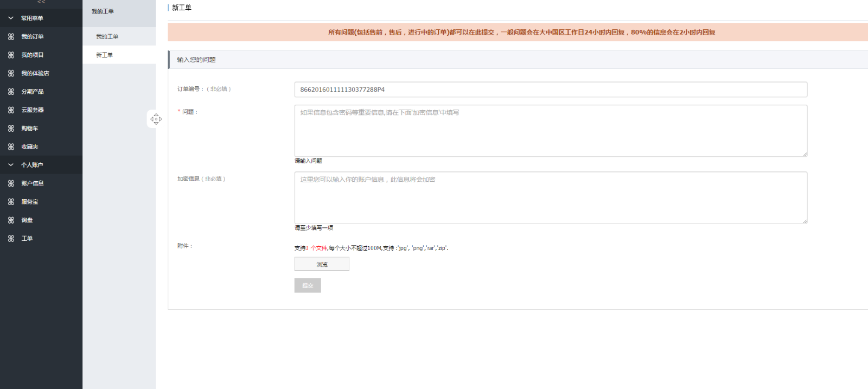Focus the 问题 text area
This screenshot has width=868, height=389.
point(550,131)
